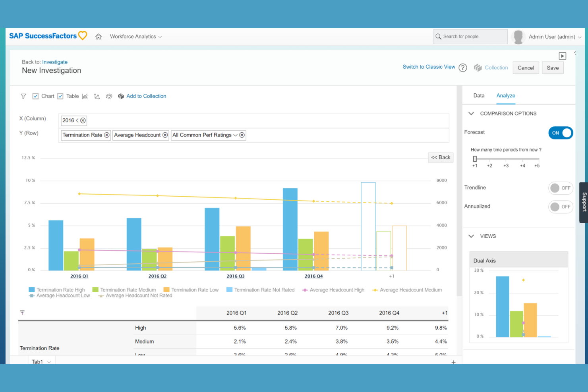The width and height of the screenshot is (588, 392).
Task: Collapse the Comparison Options section
Action: tap(471, 114)
